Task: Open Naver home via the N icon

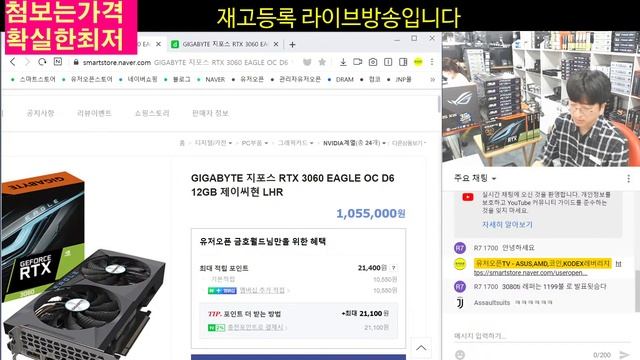Action: 58,62
